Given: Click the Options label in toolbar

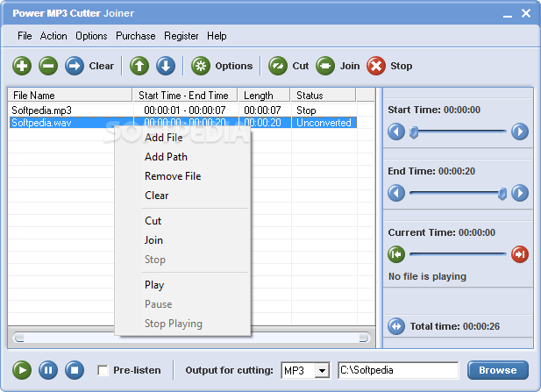Looking at the screenshot, I should click(x=234, y=66).
